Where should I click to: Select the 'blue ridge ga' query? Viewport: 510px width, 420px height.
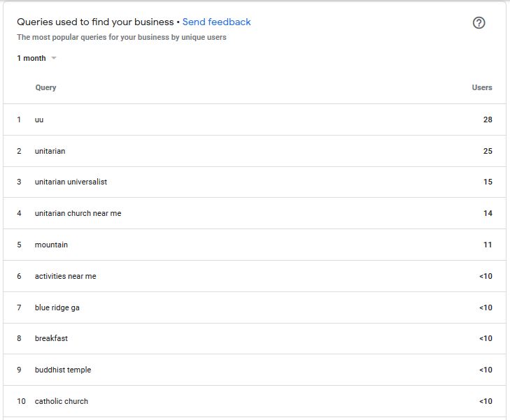click(57, 307)
